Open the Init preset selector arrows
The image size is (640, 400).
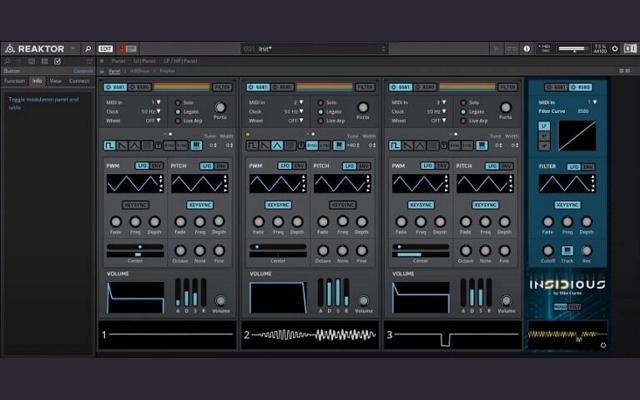(x=383, y=49)
